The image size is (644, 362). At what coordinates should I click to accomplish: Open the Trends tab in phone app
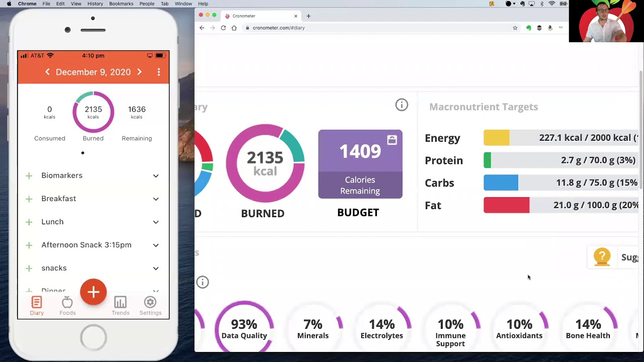point(120,306)
